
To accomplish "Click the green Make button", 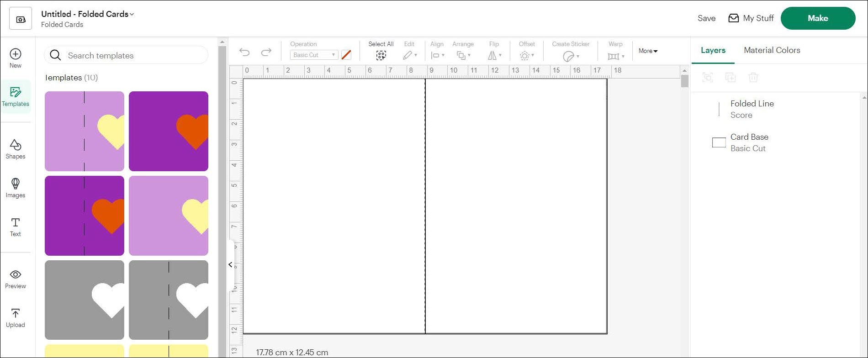I will pos(818,18).
